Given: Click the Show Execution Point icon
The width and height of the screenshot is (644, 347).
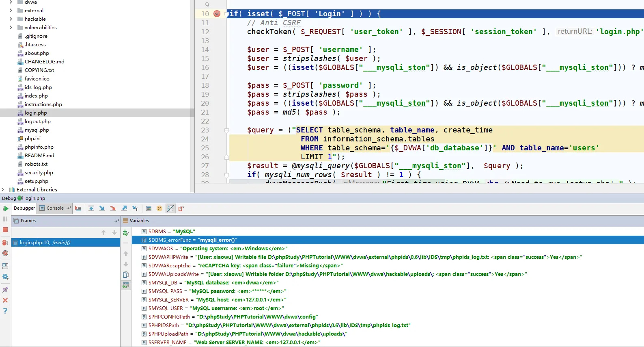Looking at the screenshot, I should point(78,208).
